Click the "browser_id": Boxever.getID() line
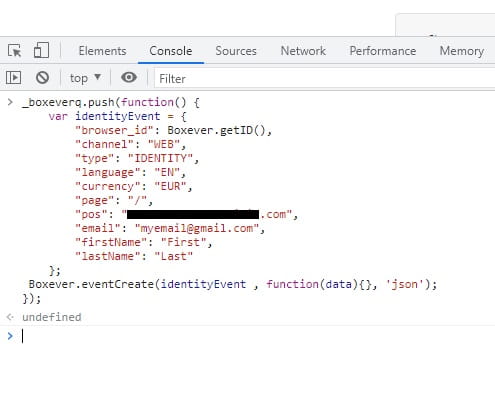Viewport: 495px width, 399px height. pos(174,130)
